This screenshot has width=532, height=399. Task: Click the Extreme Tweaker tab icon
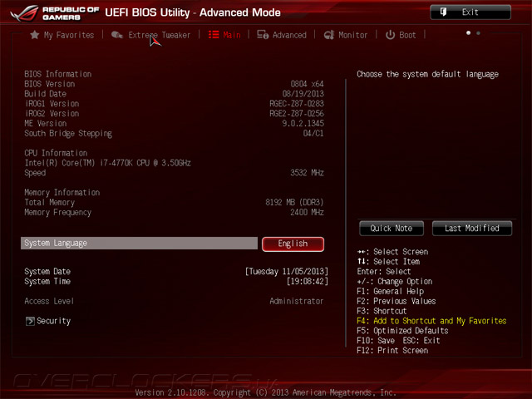[x=117, y=35]
